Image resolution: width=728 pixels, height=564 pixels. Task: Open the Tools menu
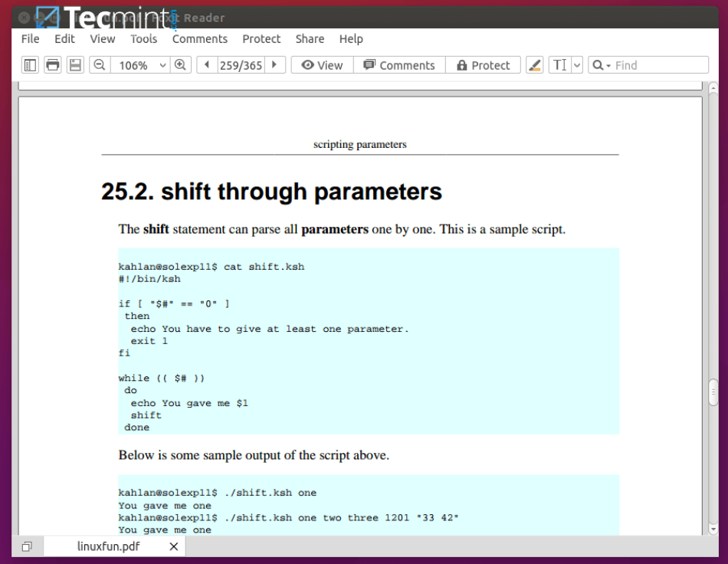click(143, 39)
